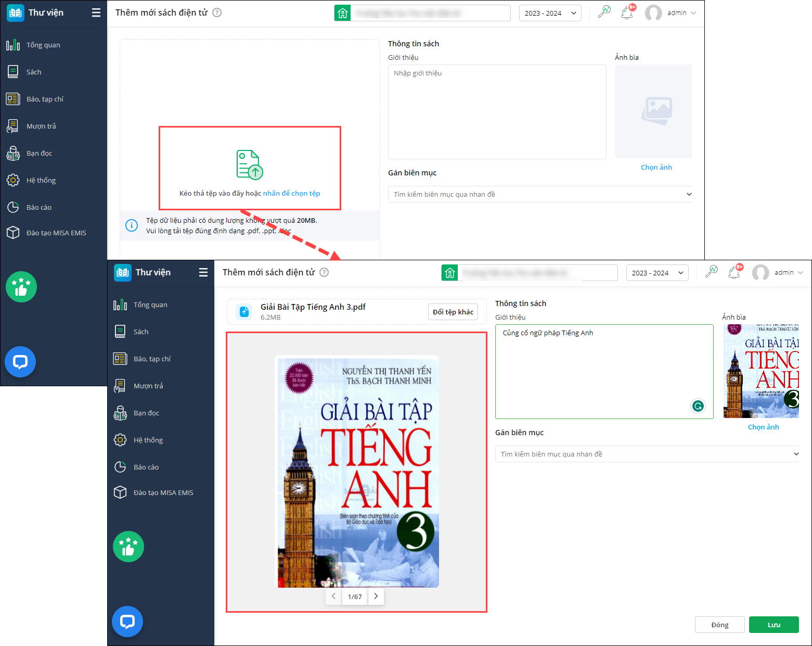Click the PDF book cover preview
This screenshot has width=812, height=646.
point(357,471)
